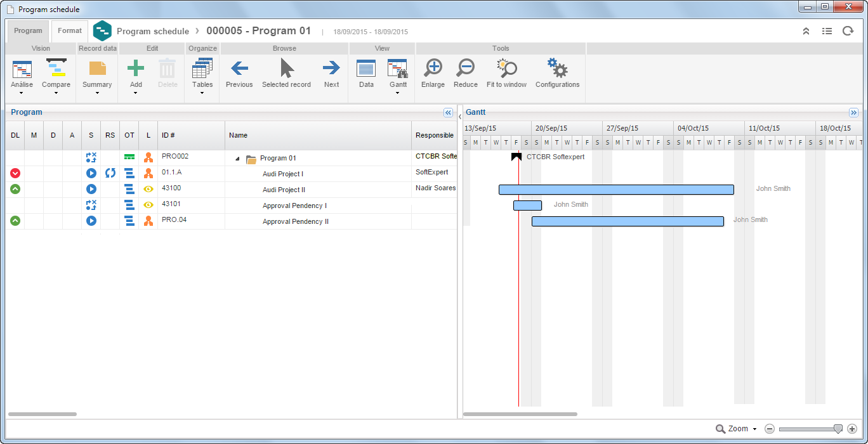Click reschedule sync icon for Audi Project I
Screen dimensions: 868x444
tap(110, 173)
